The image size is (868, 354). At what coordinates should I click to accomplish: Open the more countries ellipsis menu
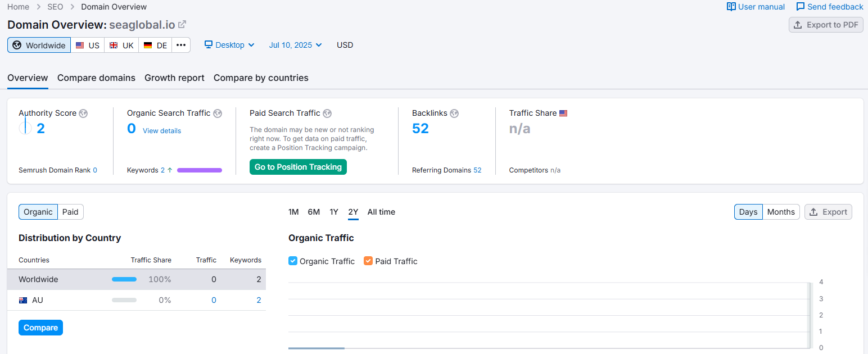[x=181, y=45]
